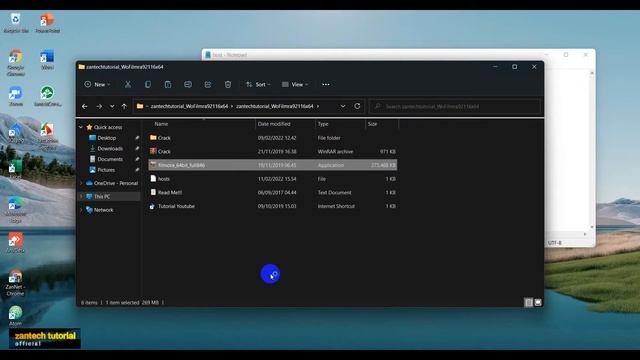Open the Sort dropdown

point(258,84)
